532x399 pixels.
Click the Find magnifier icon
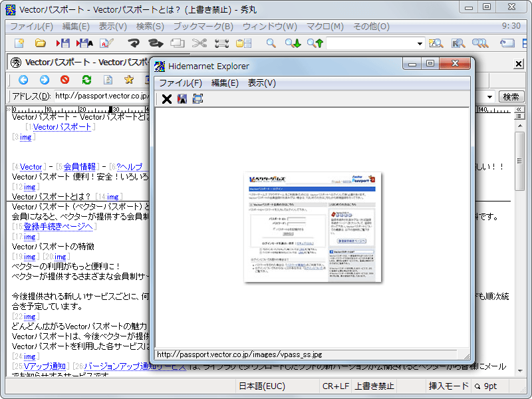[271, 43]
